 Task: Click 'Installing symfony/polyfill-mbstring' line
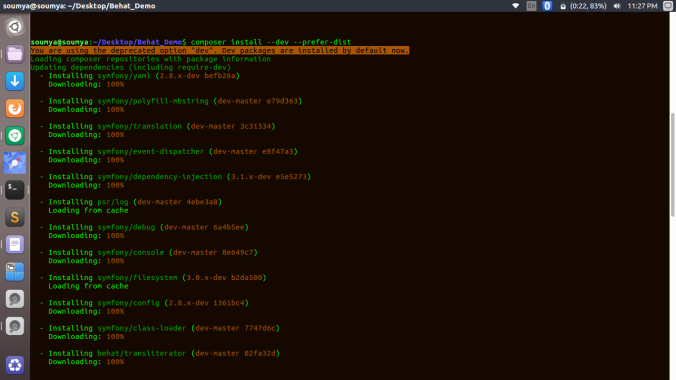171,101
